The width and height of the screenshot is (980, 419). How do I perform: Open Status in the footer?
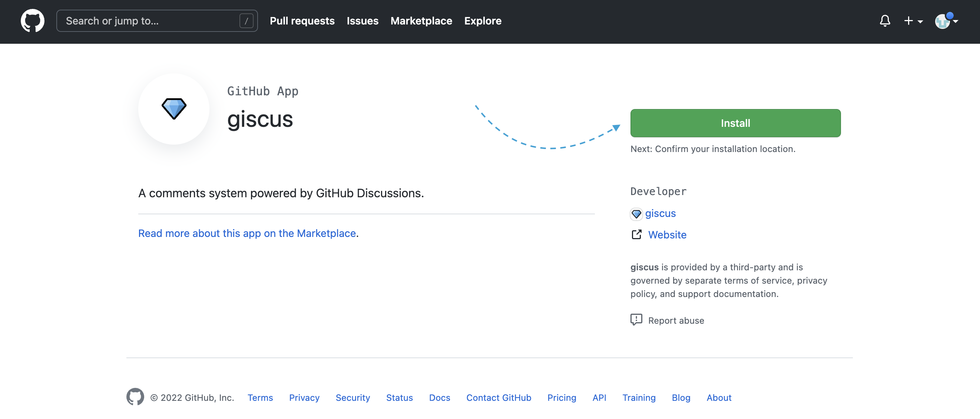[400, 397]
